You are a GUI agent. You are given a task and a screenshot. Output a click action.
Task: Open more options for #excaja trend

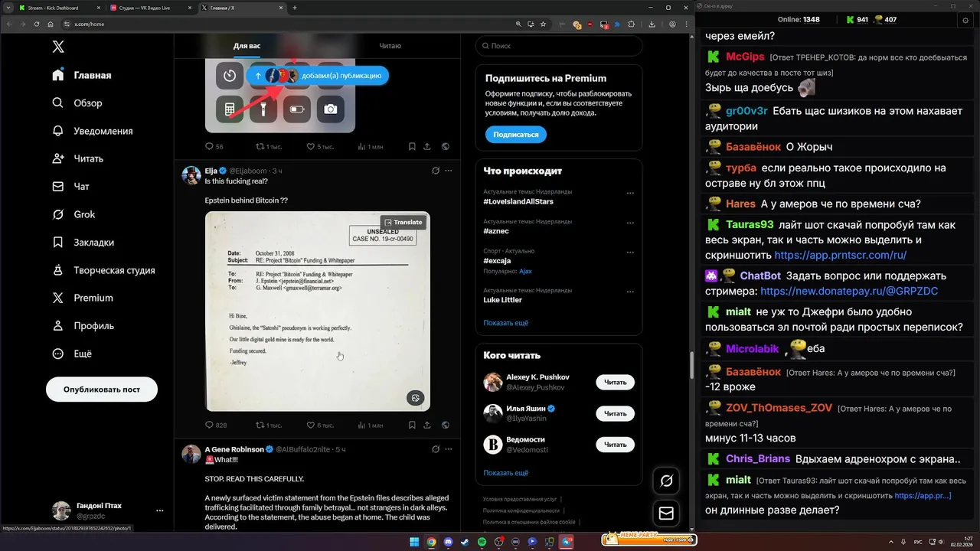point(630,253)
